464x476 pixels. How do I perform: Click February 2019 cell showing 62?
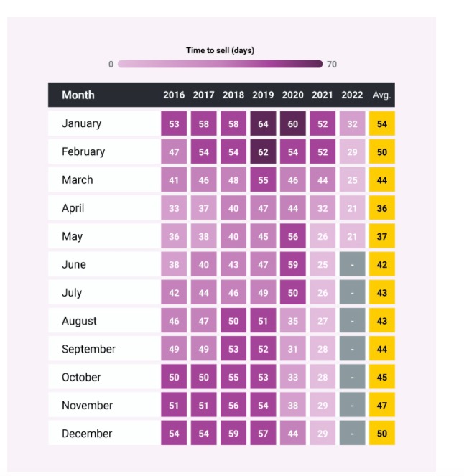[263, 151]
